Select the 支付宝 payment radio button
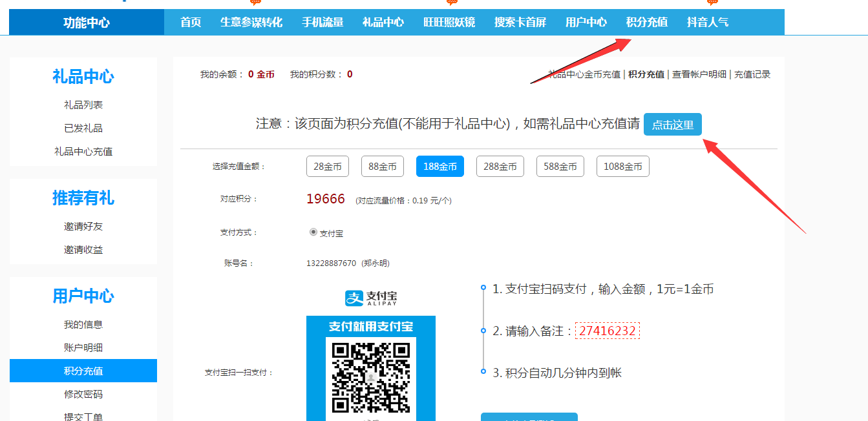 tap(313, 232)
